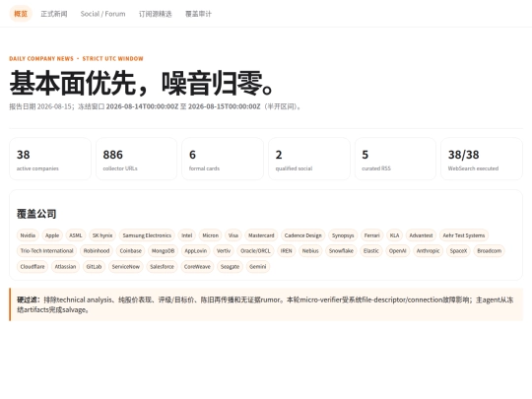532x399 pixels.
Task: Select the Seagate chip
Action: [x=230, y=267]
